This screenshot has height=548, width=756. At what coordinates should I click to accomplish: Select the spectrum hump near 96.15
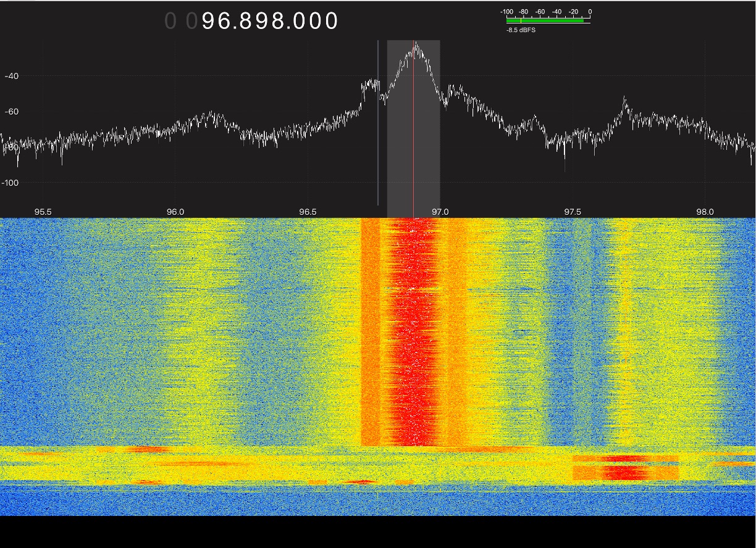(213, 115)
